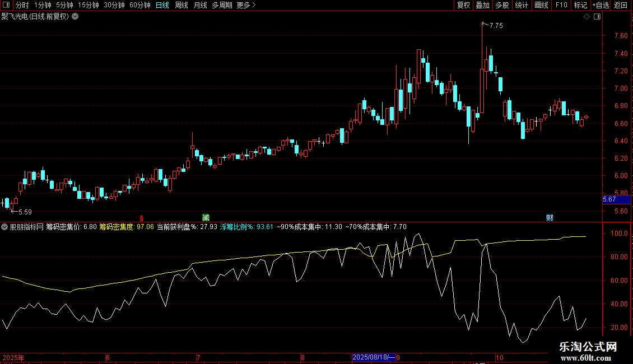
Task: Click the 标记 mark button
Action: click(x=580, y=5)
